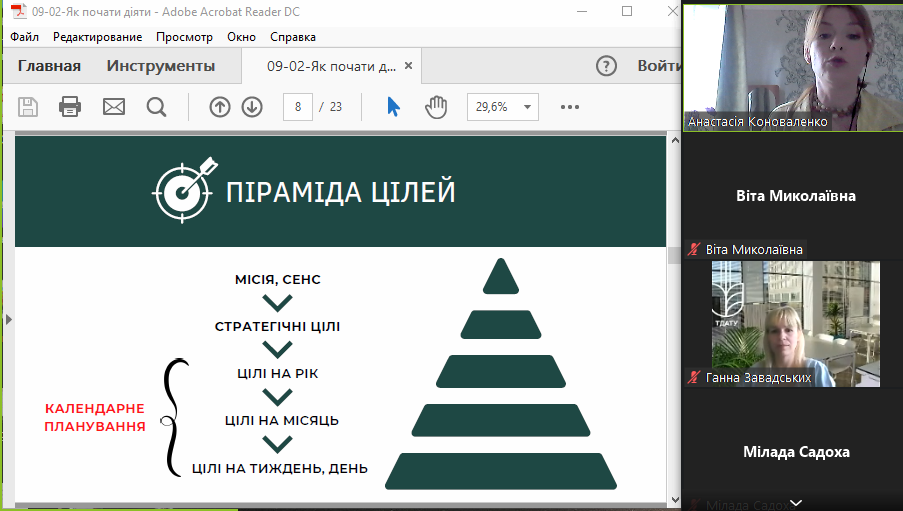
Task: Close the 09-02-Як почати document tab
Action: (x=409, y=67)
